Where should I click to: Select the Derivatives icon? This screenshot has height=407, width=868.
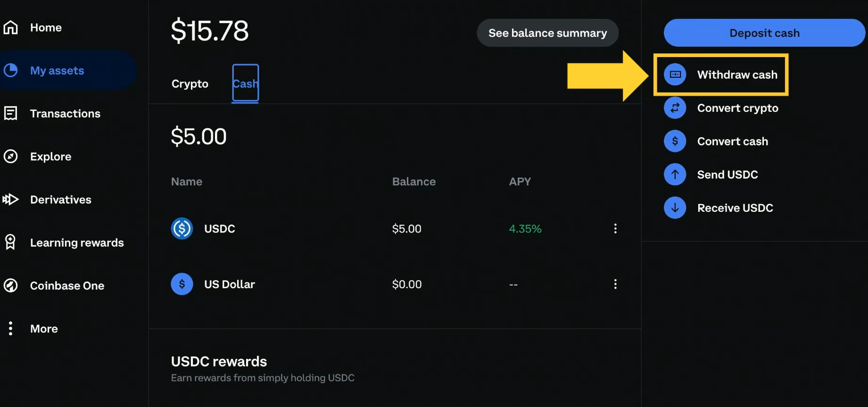tap(10, 199)
